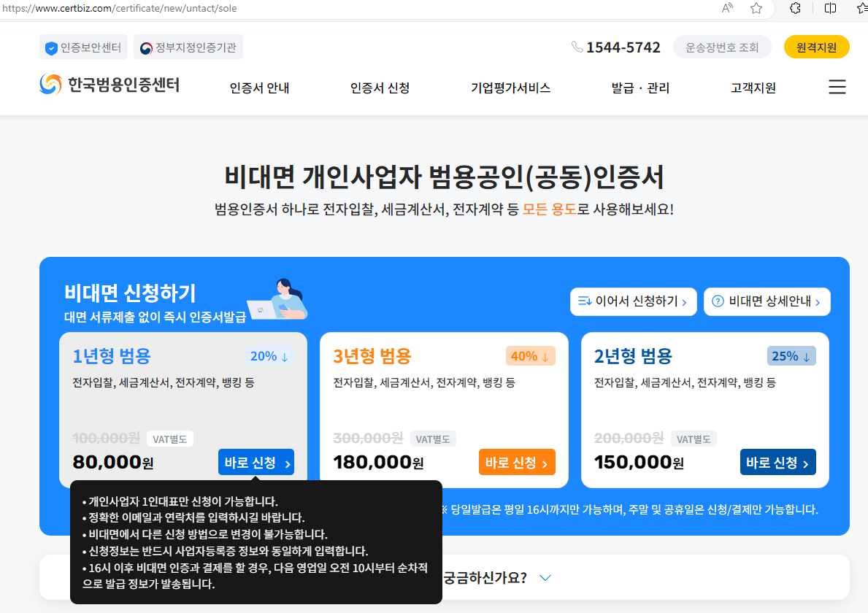This screenshot has width=868, height=613.
Task: Open 원격지원 remote support button
Action: tap(816, 47)
